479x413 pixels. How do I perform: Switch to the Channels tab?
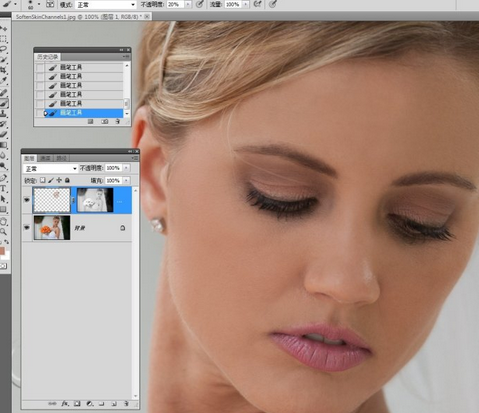pyautogui.click(x=45, y=158)
